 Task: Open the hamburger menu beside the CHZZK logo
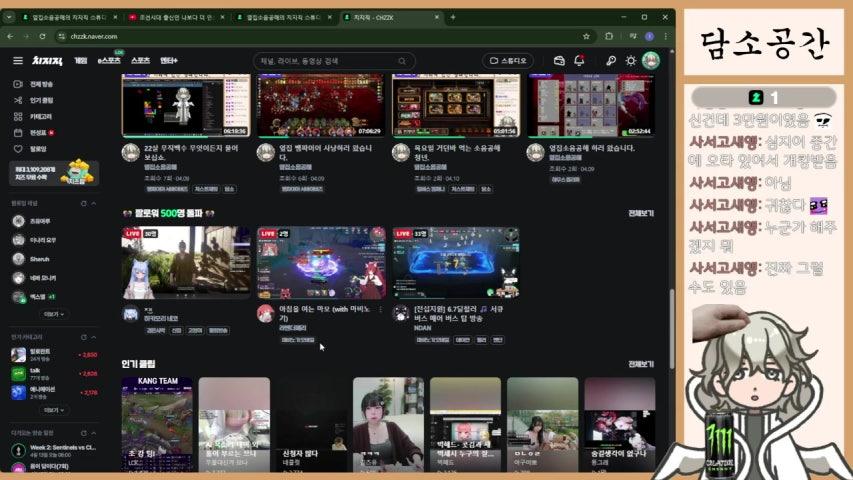click(17, 61)
